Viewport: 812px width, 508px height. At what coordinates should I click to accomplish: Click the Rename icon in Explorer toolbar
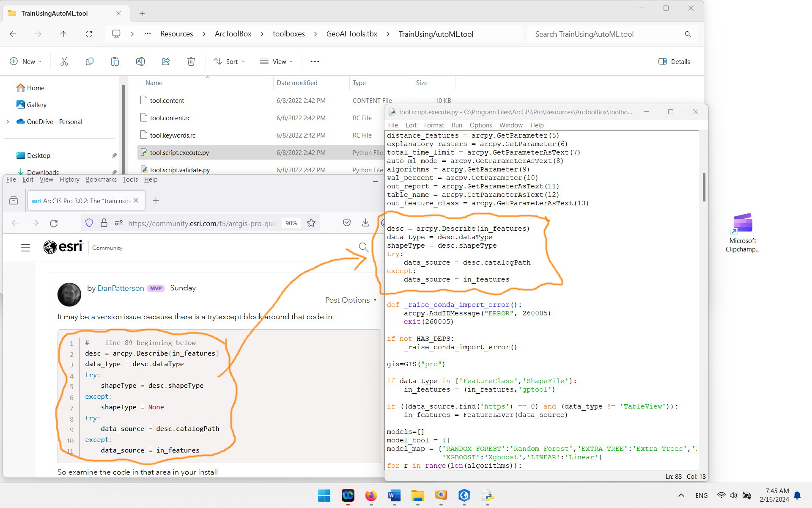click(140, 61)
